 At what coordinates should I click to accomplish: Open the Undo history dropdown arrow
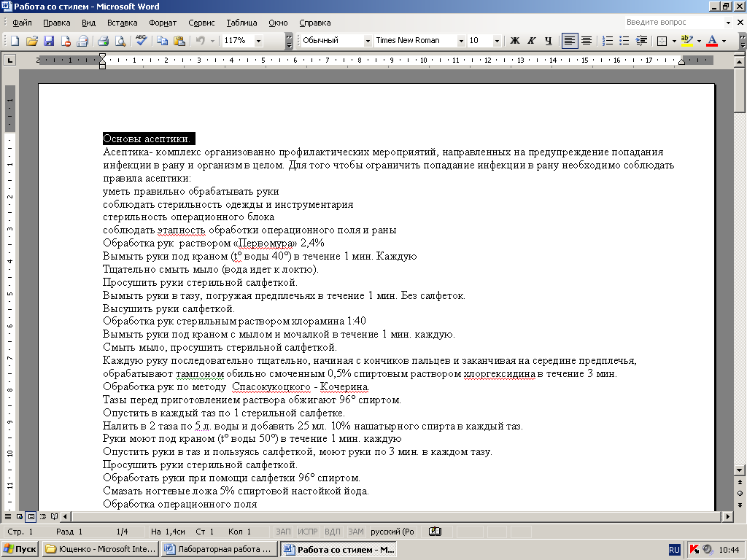pos(212,41)
